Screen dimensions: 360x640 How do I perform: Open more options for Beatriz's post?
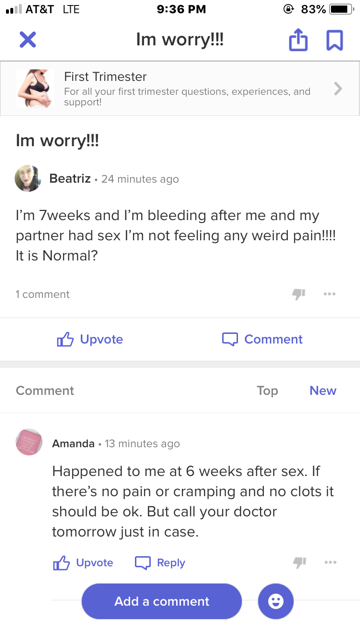pyautogui.click(x=329, y=293)
